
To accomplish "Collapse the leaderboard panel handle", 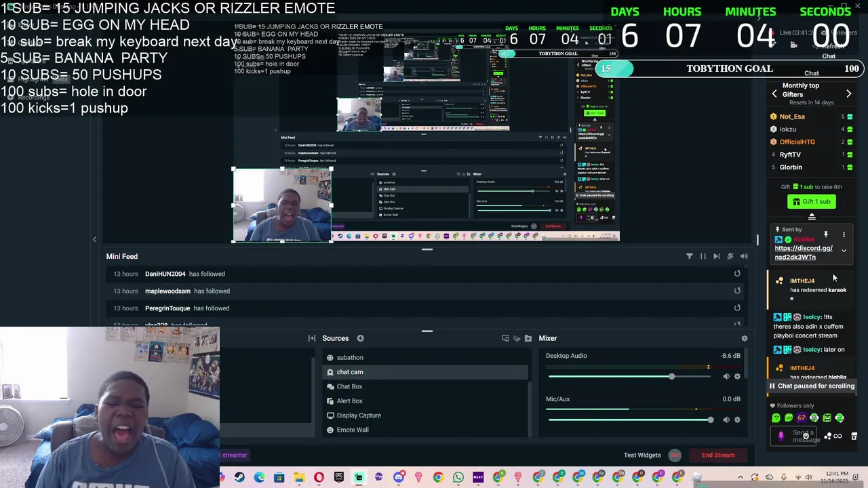I will tap(812, 217).
